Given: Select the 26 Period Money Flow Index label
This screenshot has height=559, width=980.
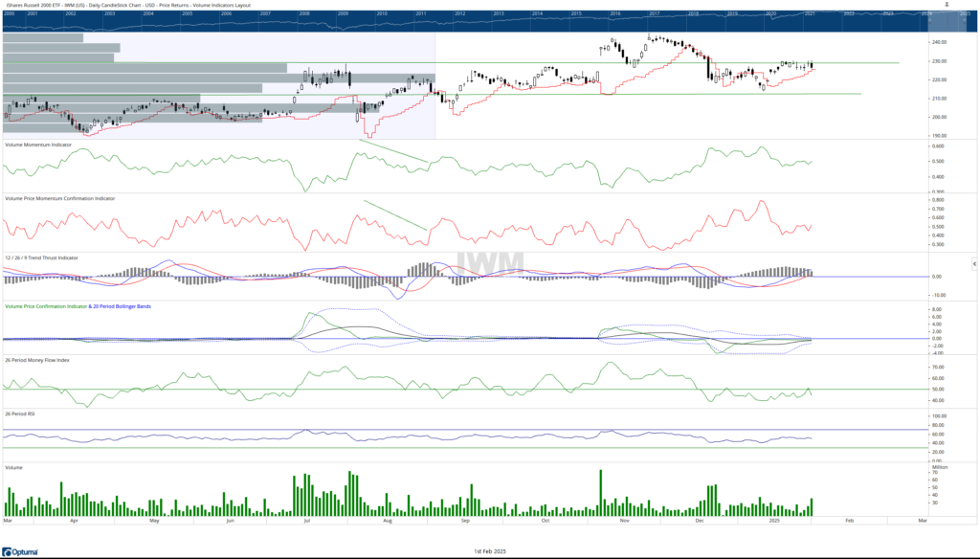Looking at the screenshot, I should (x=37, y=361).
